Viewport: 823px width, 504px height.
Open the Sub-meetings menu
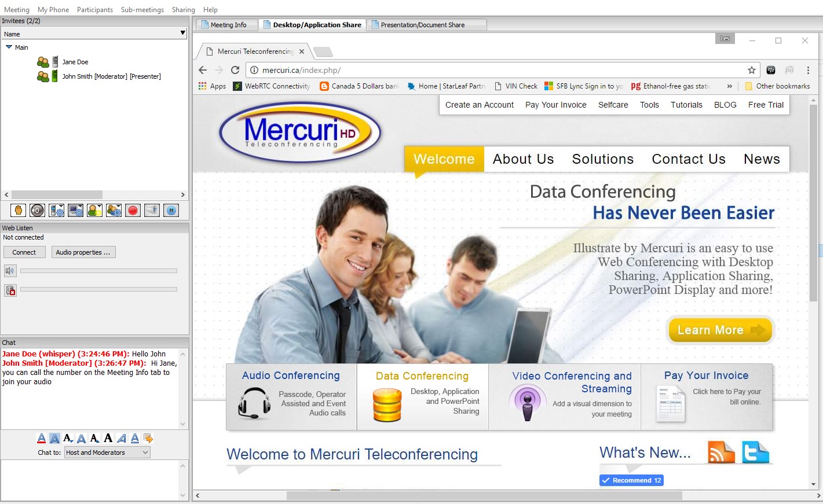click(142, 10)
